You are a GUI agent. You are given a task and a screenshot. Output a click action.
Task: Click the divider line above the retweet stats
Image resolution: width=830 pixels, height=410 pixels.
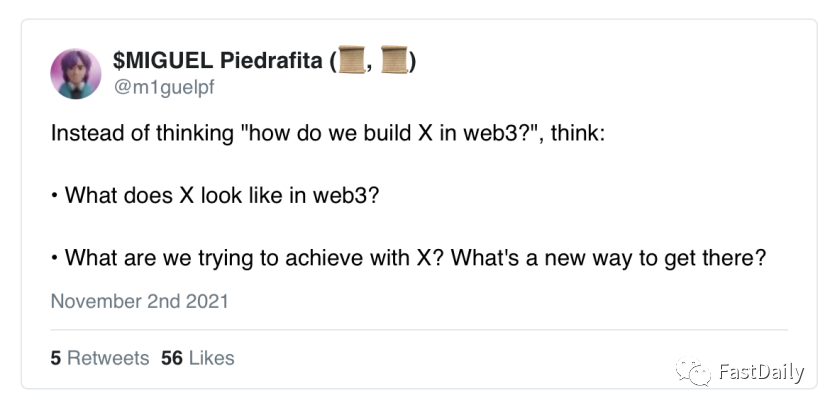coord(418,330)
